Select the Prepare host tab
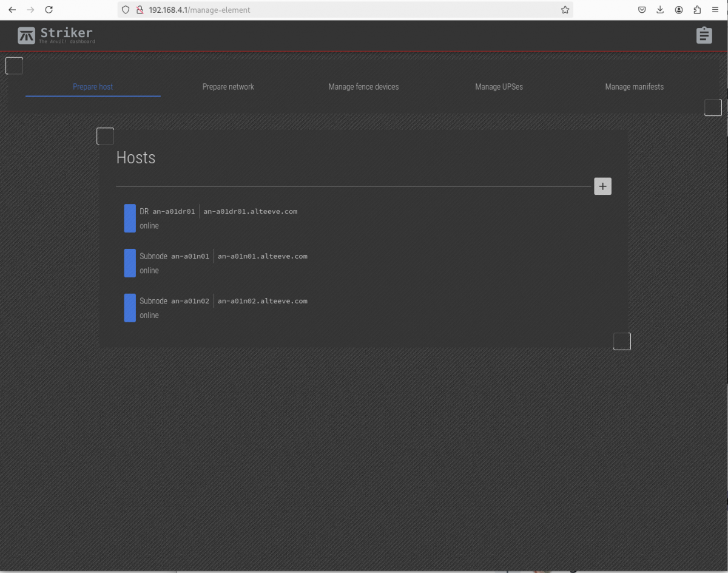 93,87
